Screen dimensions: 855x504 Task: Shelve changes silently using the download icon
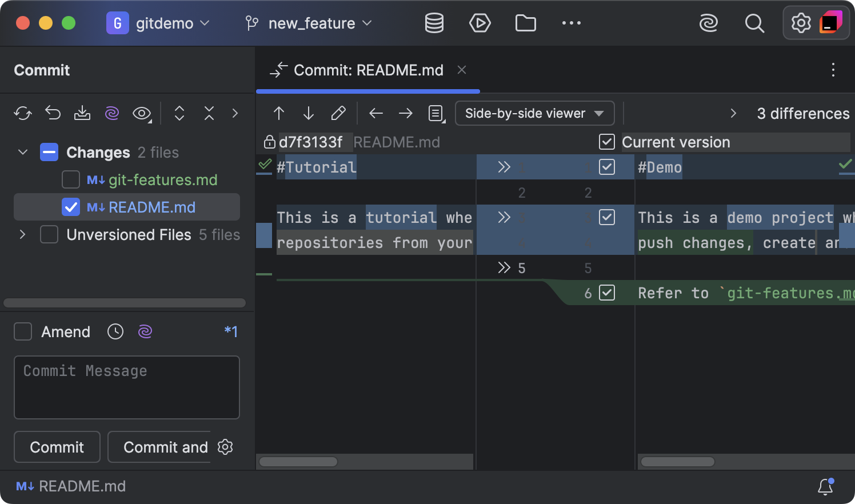click(x=82, y=113)
